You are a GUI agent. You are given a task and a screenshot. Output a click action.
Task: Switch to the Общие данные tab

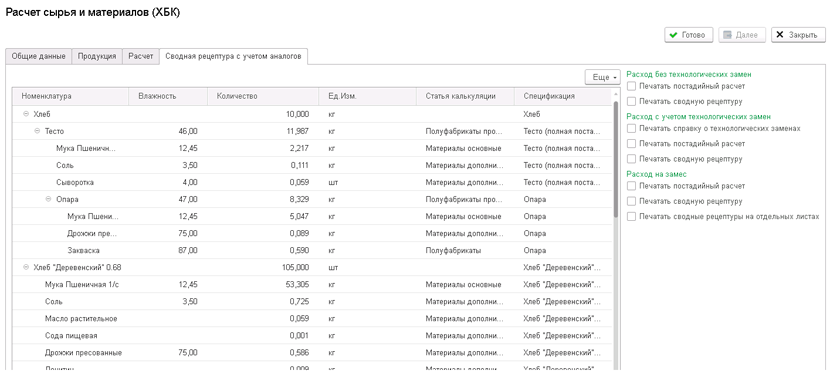(x=39, y=56)
